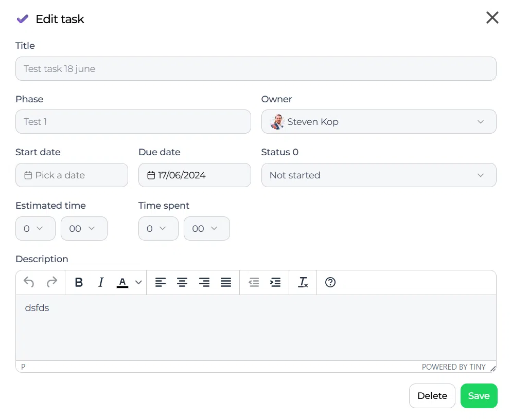Click the Start date Pick a date field
This screenshot has height=420, width=511.
point(72,175)
